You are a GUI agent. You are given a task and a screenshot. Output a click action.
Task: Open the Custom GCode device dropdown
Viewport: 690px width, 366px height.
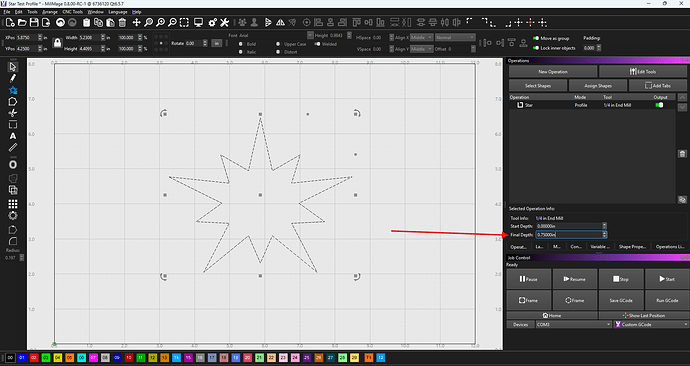651,325
